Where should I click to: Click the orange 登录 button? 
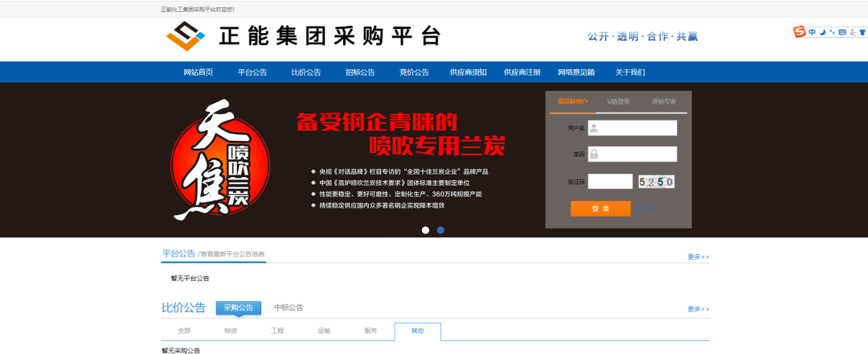[600, 209]
